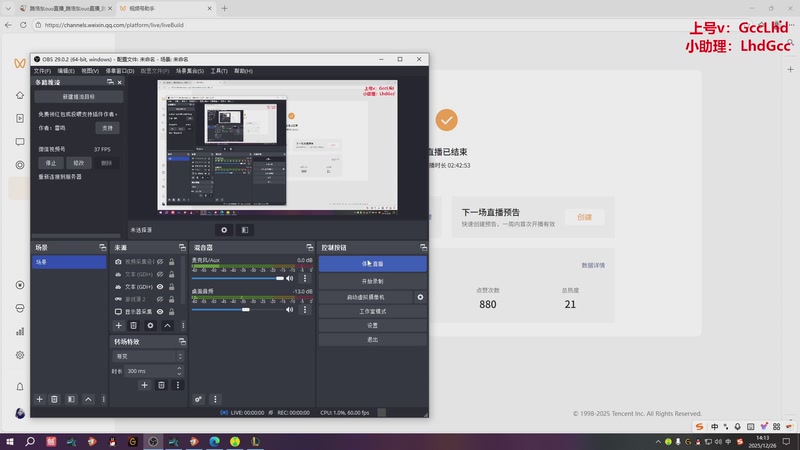This screenshot has width=800, height=450.
Task: Open 文件(F) menu in OBS
Action: tap(42, 71)
